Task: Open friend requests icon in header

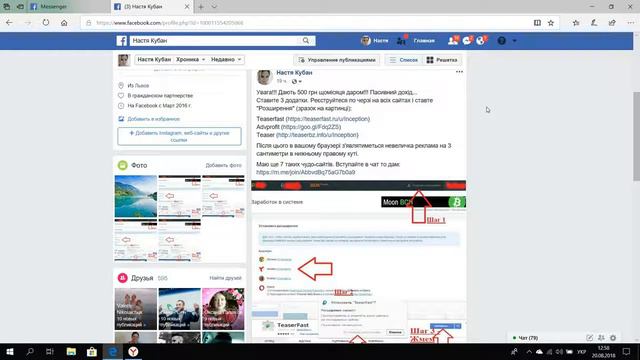Action: (453, 40)
